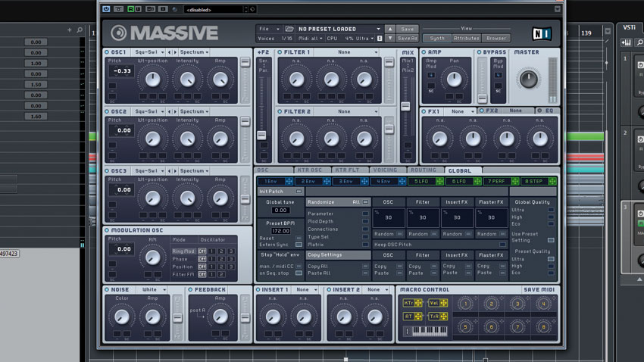Open the Noise White type dropdown
This screenshot has height=362, width=644.
tap(153, 290)
